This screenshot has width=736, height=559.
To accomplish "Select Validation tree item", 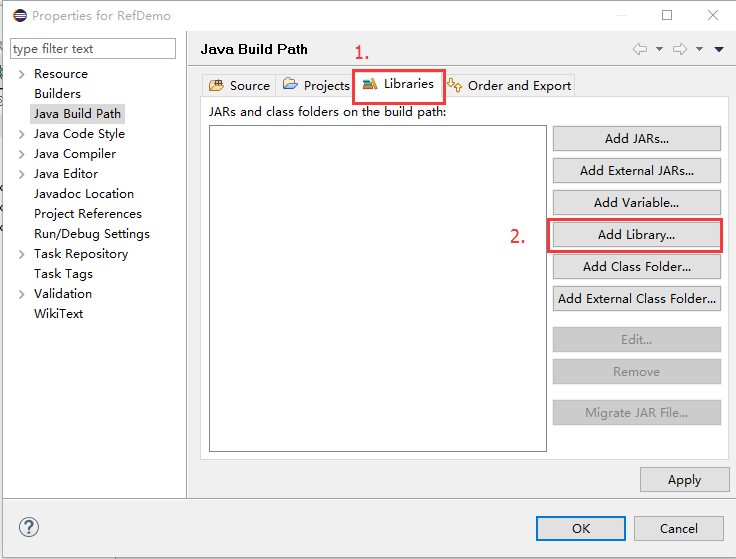I will [x=63, y=294].
